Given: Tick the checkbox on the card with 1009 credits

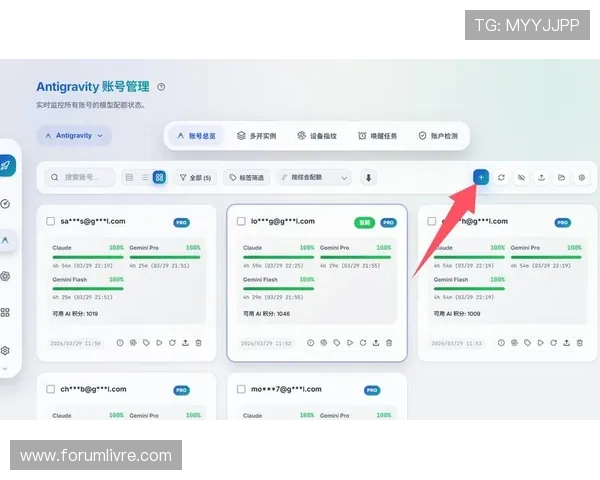Looking at the screenshot, I should point(432,221).
